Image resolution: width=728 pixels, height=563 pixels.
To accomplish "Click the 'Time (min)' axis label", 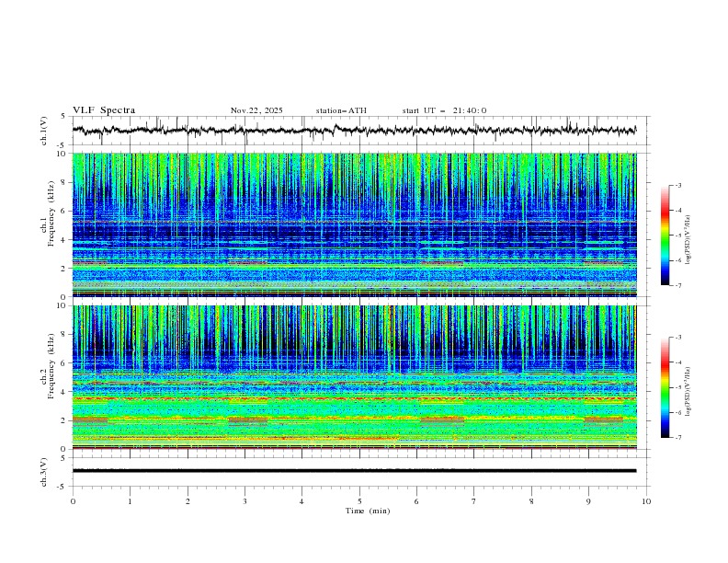I will click(368, 511).
